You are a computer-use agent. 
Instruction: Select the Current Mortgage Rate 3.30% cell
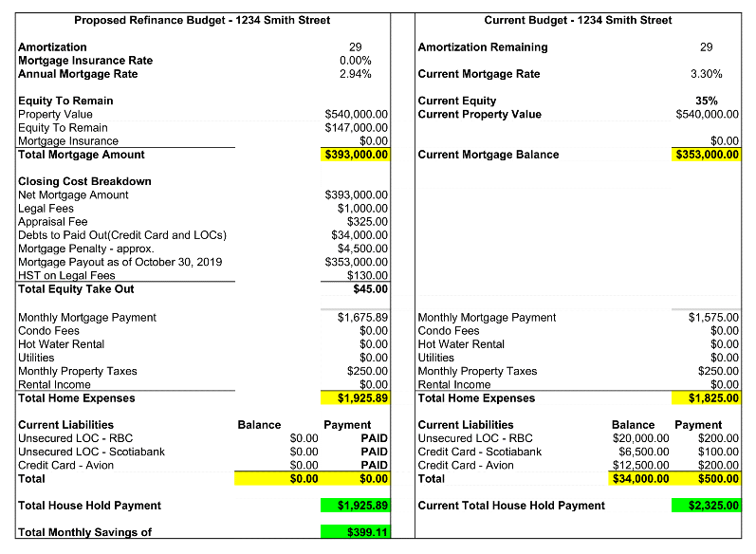coord(706,74)
